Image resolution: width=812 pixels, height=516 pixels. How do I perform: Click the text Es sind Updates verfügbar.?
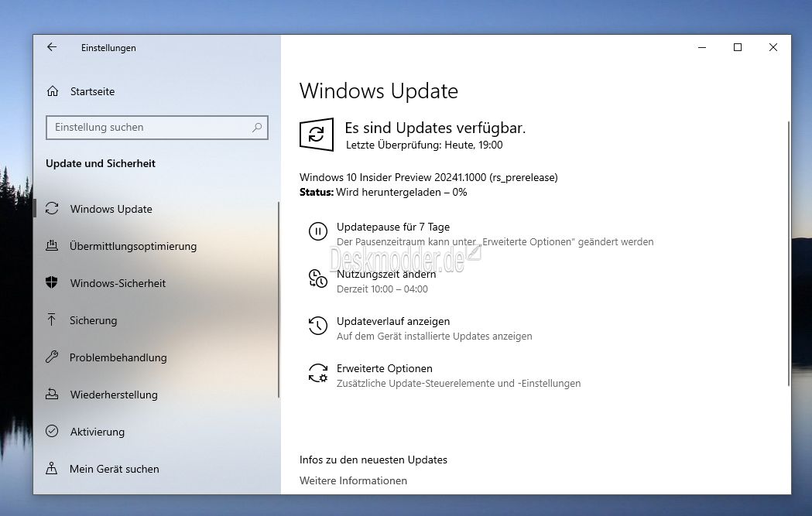435,128
